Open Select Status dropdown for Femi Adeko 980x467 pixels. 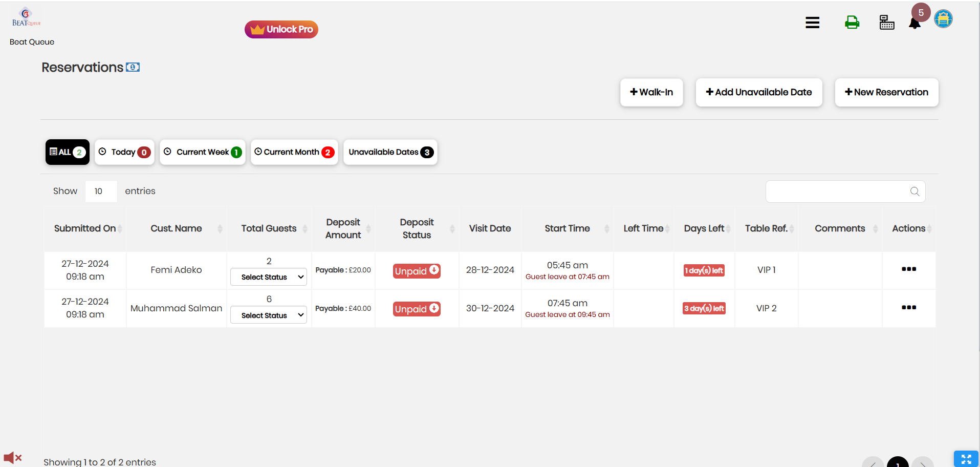tap(269, 277)
